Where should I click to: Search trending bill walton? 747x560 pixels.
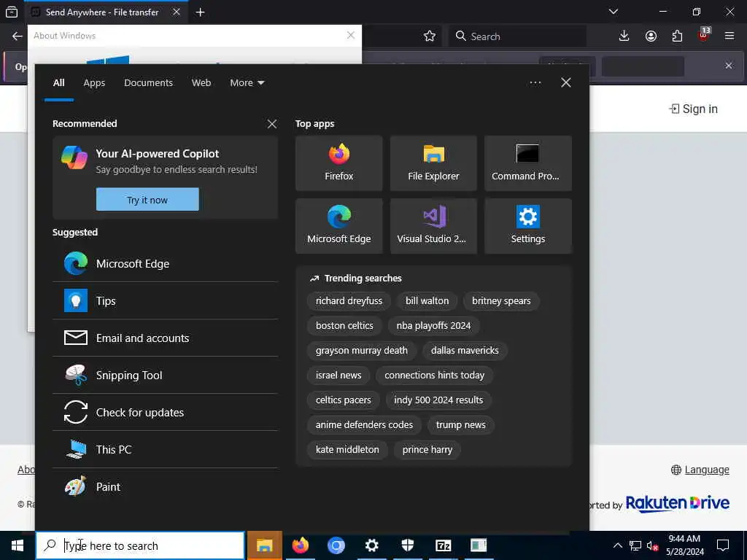tap(427, 301)
